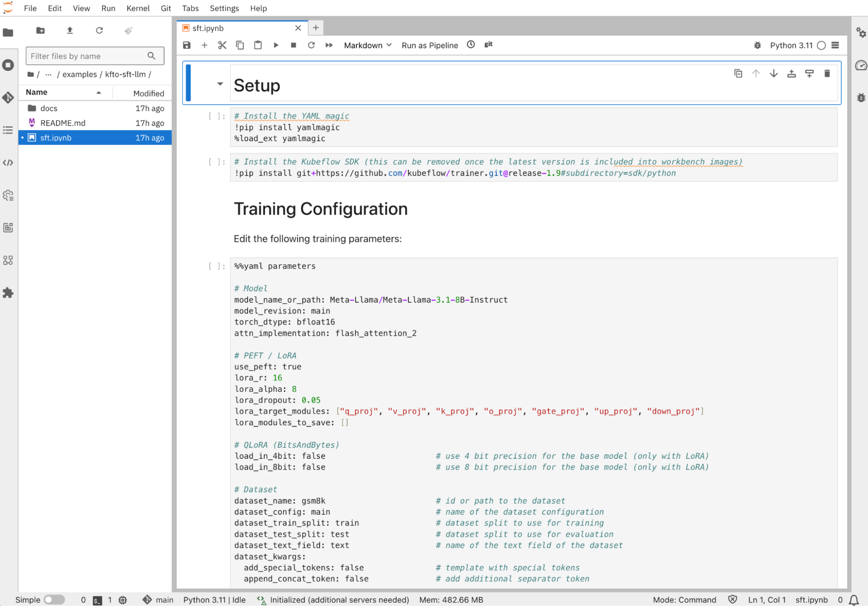This screenshot has height=606, width=868.
Task: Save the notebook with disk icon
Action: point(187,45)
